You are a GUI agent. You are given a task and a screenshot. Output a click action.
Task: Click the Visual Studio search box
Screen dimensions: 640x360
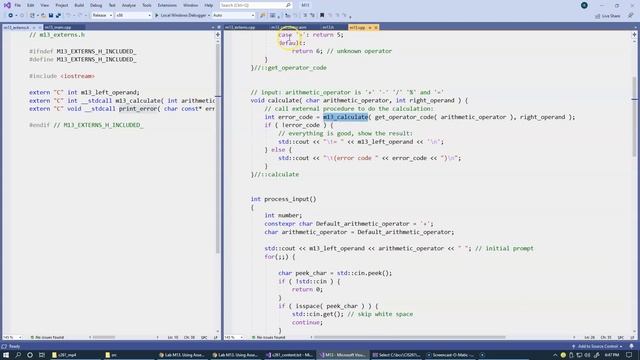tap(256, 5)
